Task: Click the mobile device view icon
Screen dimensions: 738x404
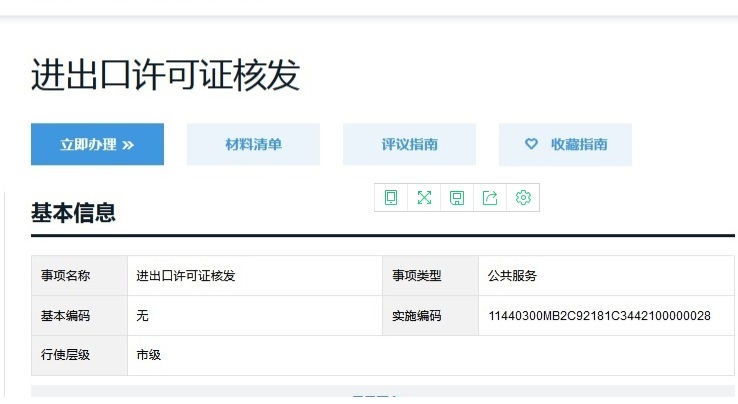Action: pos(391,198)
